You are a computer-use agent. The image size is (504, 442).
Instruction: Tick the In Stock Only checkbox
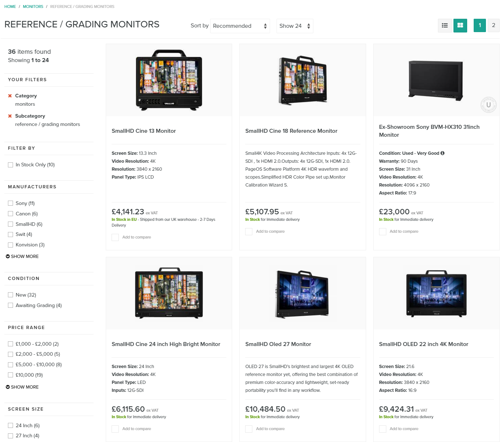pos(10,165)
